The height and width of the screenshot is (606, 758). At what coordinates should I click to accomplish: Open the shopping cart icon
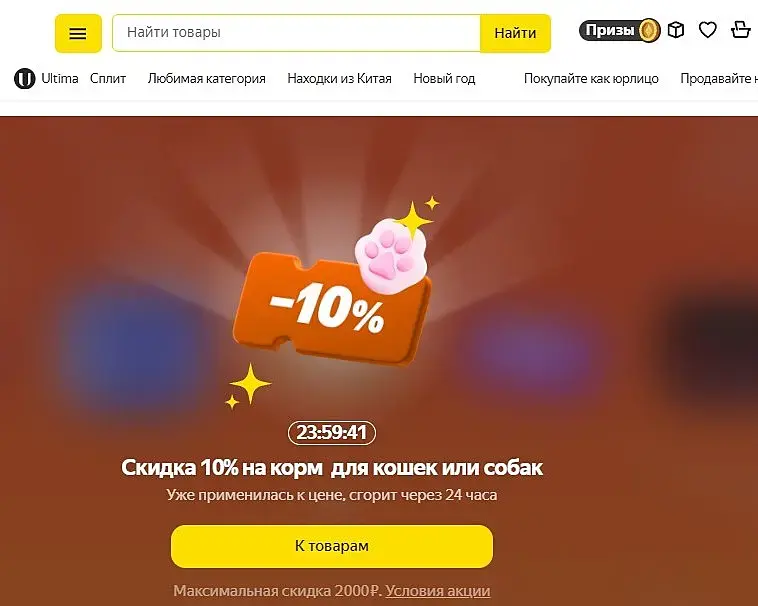[x=740, y=29]
